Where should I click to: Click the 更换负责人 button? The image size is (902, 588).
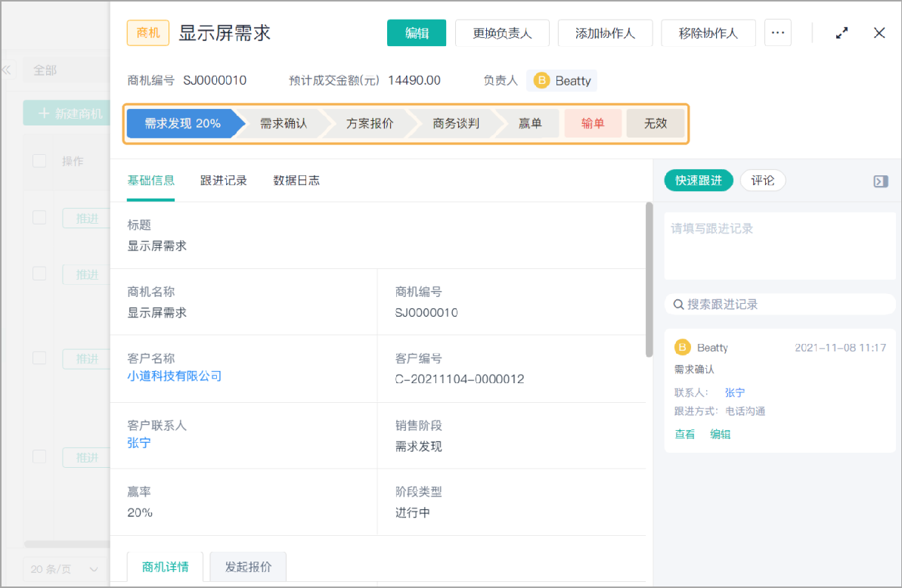coord(502,32)
